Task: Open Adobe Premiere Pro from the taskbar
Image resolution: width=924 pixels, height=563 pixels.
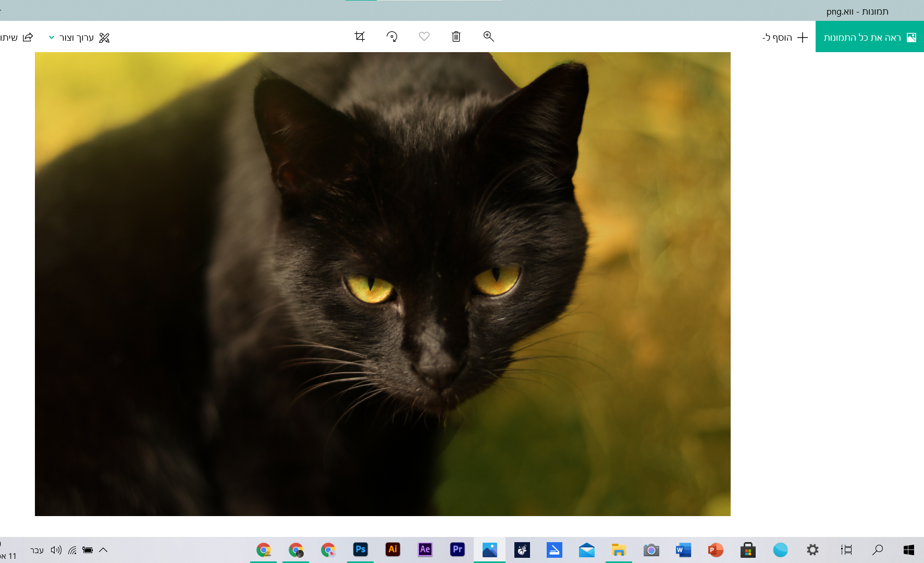Action: (458, 549)
